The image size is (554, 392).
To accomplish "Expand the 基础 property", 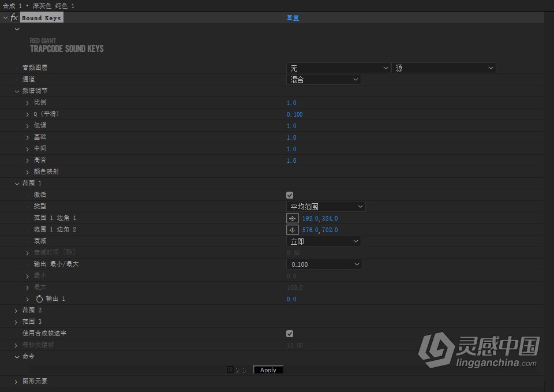I will [x=28, y=137].
